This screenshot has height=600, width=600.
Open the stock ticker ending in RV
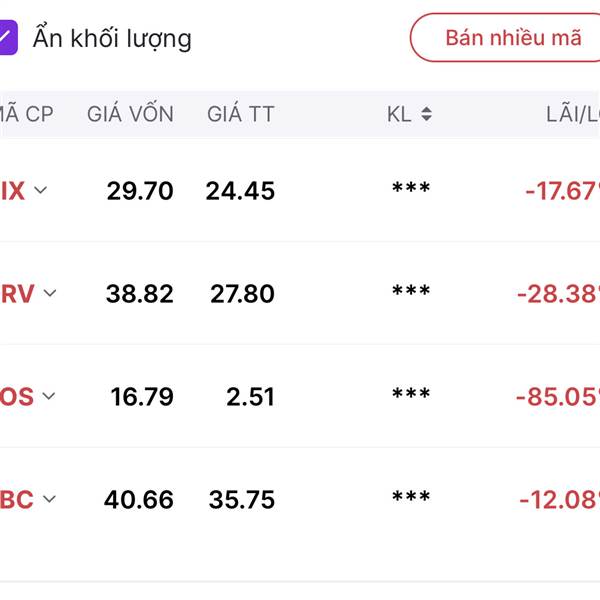17,294
